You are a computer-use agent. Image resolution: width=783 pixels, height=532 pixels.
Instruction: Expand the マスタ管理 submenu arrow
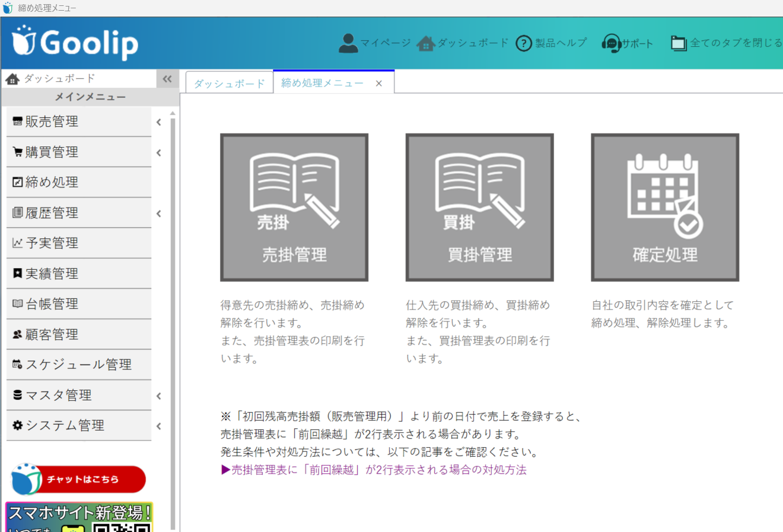click(159, 396)
